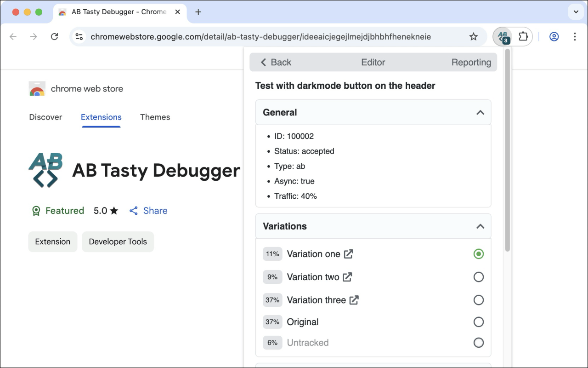Click the AB Tasty Debugger page heading
Screen dimensions: 588x368
(x=156, y=171)
